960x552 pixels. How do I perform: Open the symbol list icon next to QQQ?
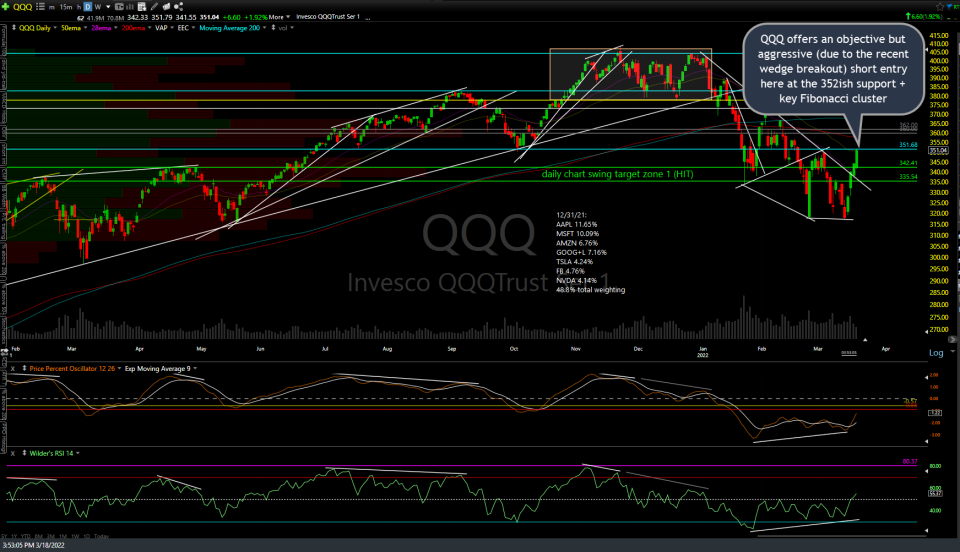pyautogui.click(x=40, y=7)
